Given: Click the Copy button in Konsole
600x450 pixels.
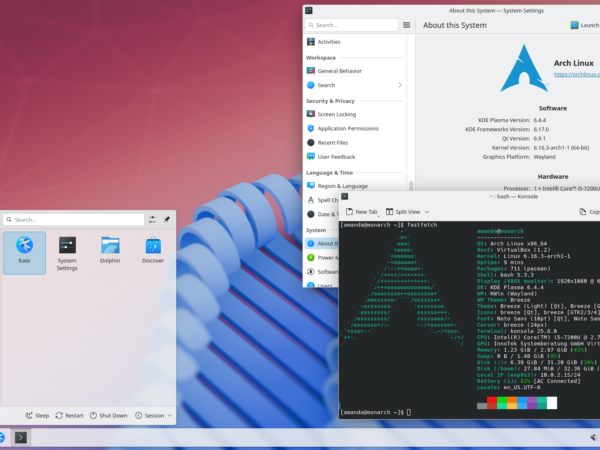Looking at the screenshot, I should pyautogui.click(x=589, y=212).
